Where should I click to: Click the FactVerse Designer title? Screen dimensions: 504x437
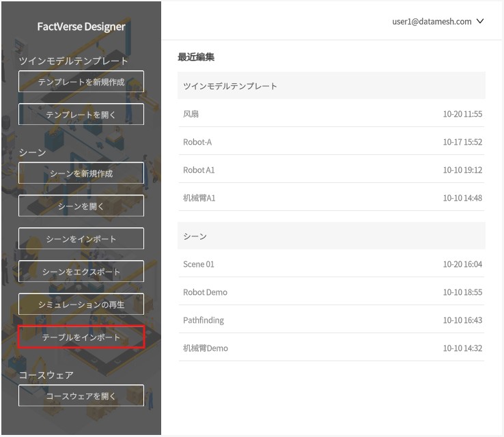point(81,27)
